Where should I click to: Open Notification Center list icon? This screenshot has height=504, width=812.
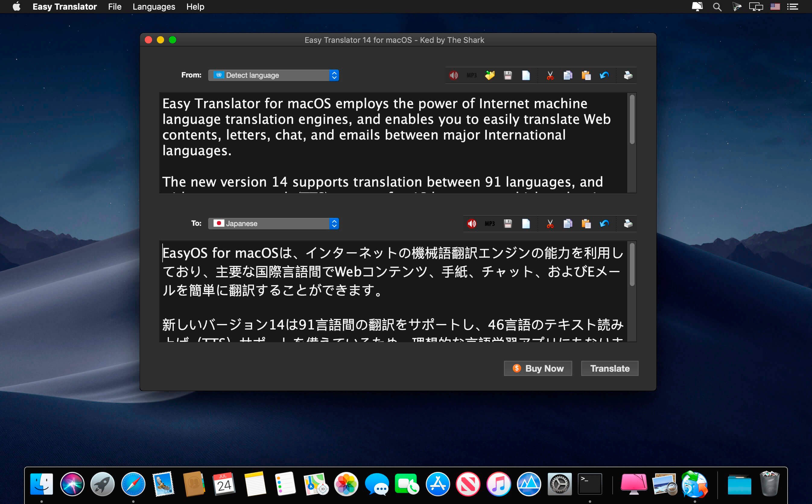click(793, 7)
